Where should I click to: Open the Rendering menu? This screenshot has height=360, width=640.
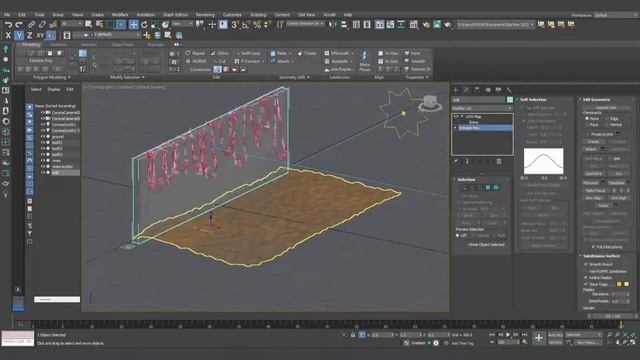(205, 15)
